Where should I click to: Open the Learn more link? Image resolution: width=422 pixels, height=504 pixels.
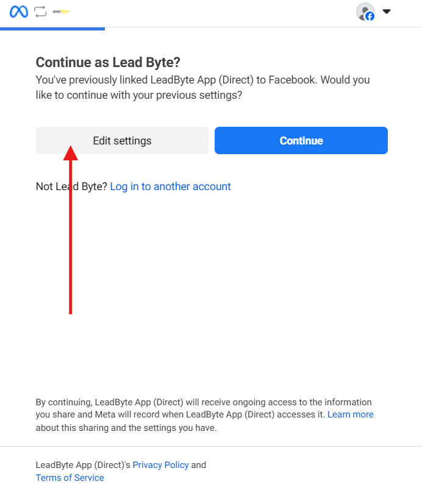point(350,414)
